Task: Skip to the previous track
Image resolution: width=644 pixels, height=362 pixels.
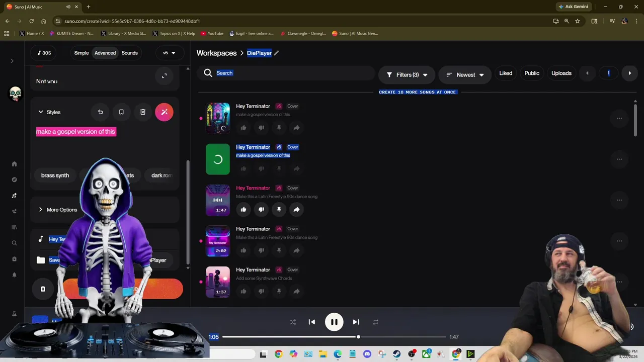Action: click(x=312, y=322)
